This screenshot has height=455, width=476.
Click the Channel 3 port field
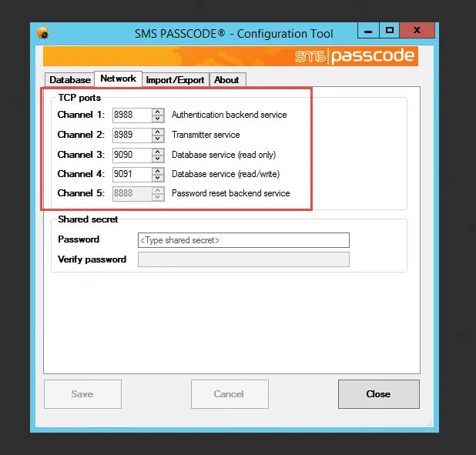(132, 155)
